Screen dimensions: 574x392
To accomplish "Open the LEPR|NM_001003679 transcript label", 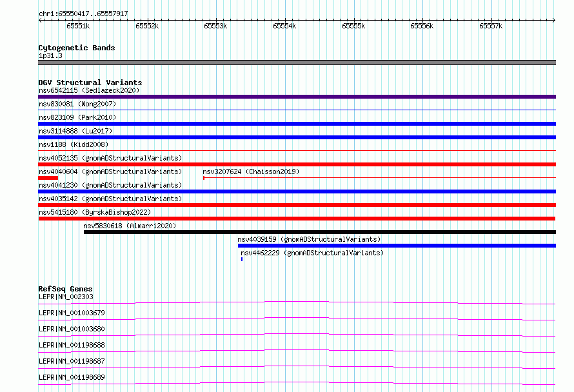I will [x=72, y=313].
